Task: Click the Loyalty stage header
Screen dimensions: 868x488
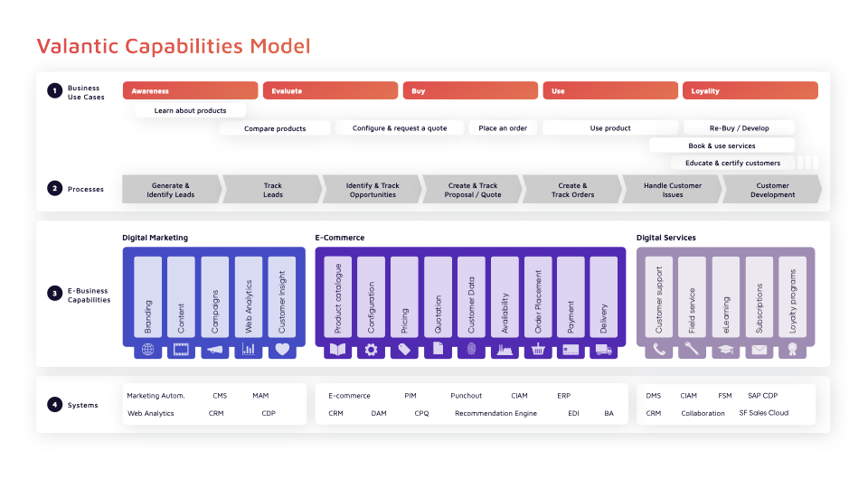Action: point(750,90)
